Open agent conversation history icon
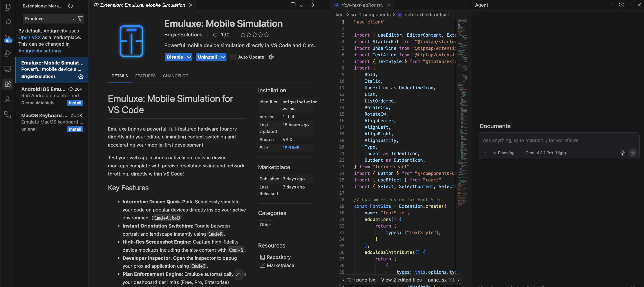The width and height of the screenshot is (644, 287). 622,5
